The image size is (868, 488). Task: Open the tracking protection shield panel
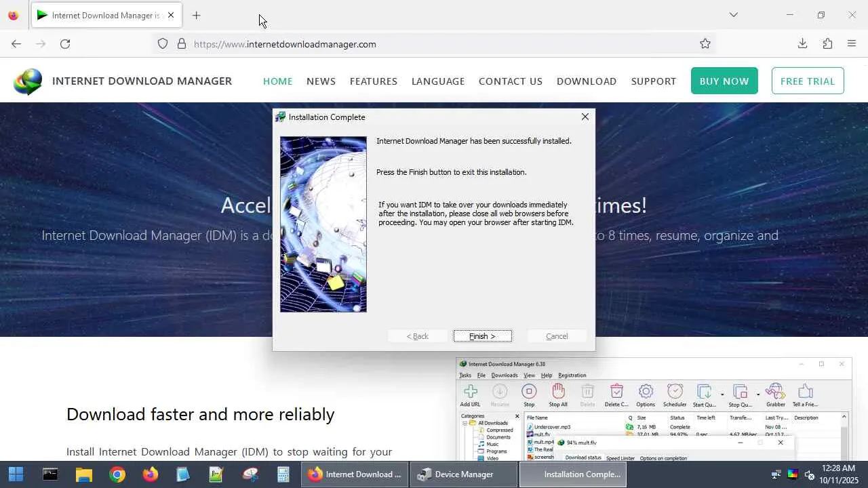[163, 44]
